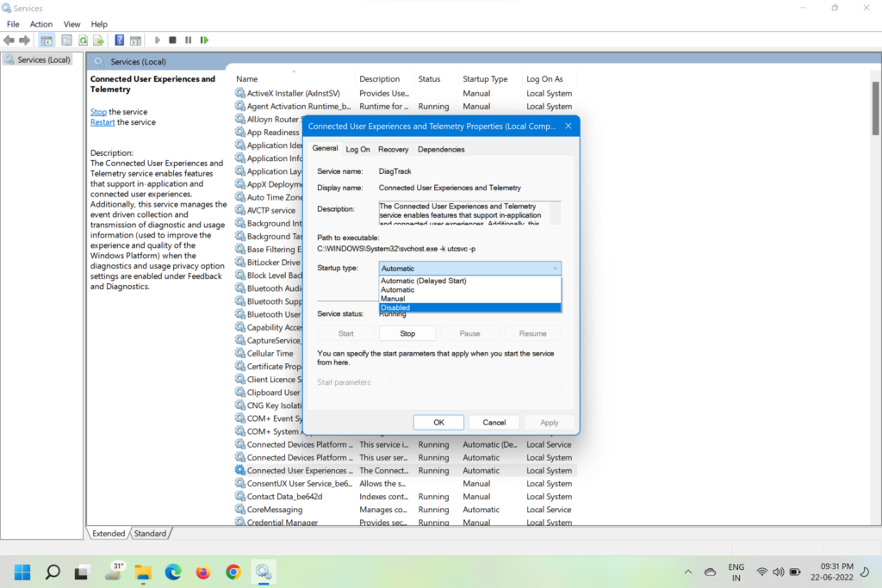Click OK in the Properties dialog
Screen dimensions: 882x588
438,423
